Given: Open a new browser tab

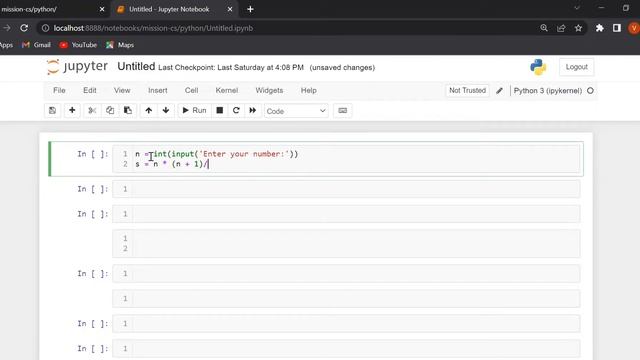Looking at the screenshot, I should tap(250, 9).
